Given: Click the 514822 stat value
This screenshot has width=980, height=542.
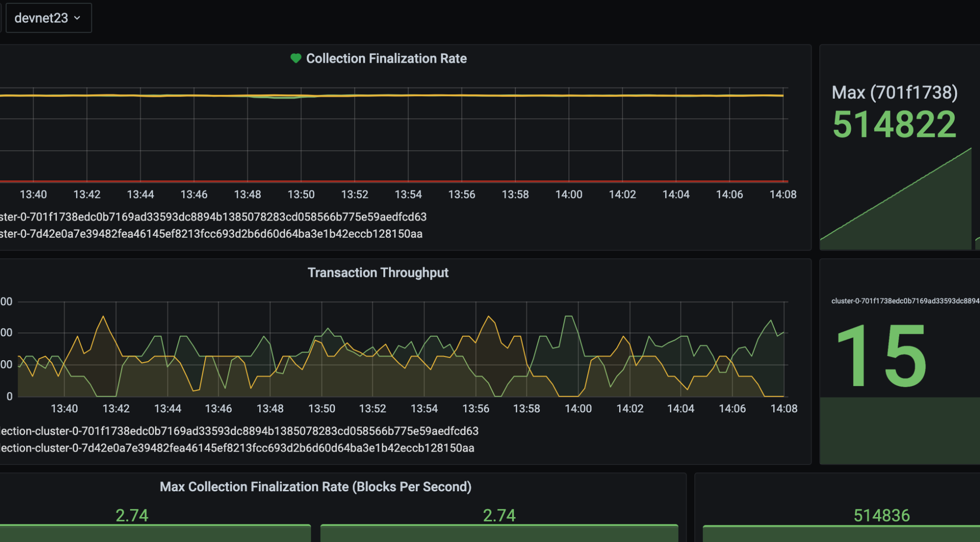Looking at the screenshot, I should coord(894,124).
